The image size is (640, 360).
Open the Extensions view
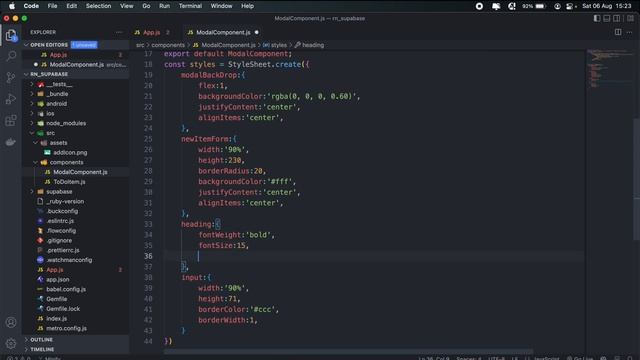(11, 121)
